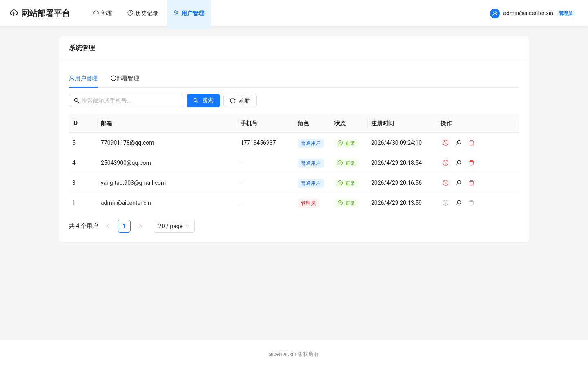The image size is (588, 368).
Task: Click cloud logo of 网站部署平台
Action: pyautogui.click(x=14, y=13)
